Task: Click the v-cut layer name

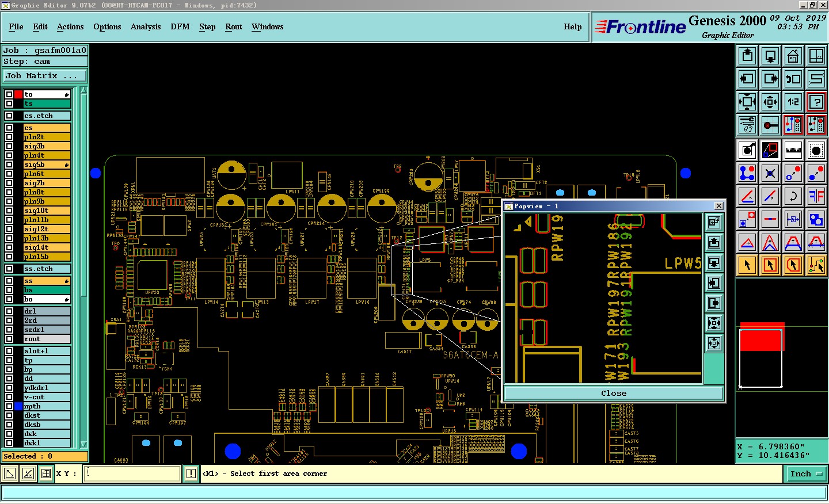Action: click(47, 397)
